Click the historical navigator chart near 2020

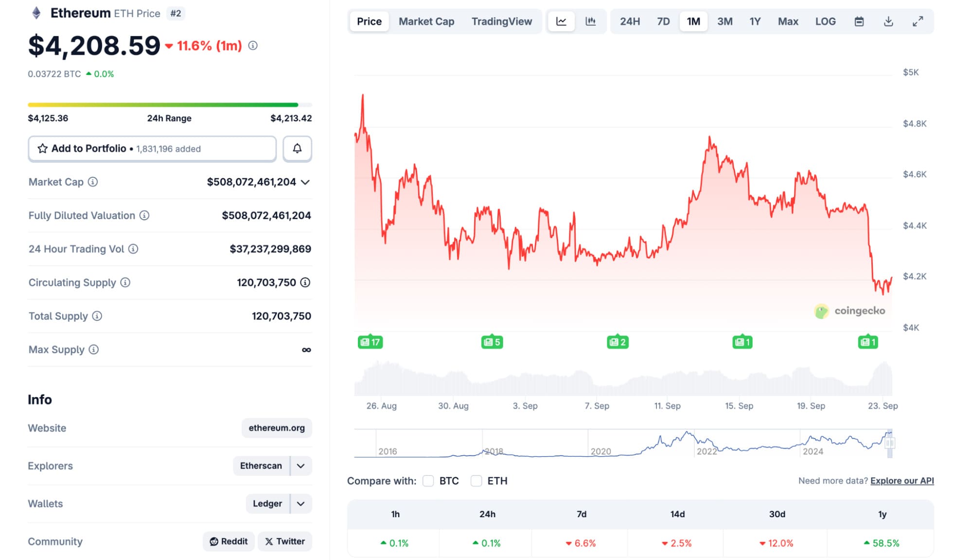pos(601,443)
